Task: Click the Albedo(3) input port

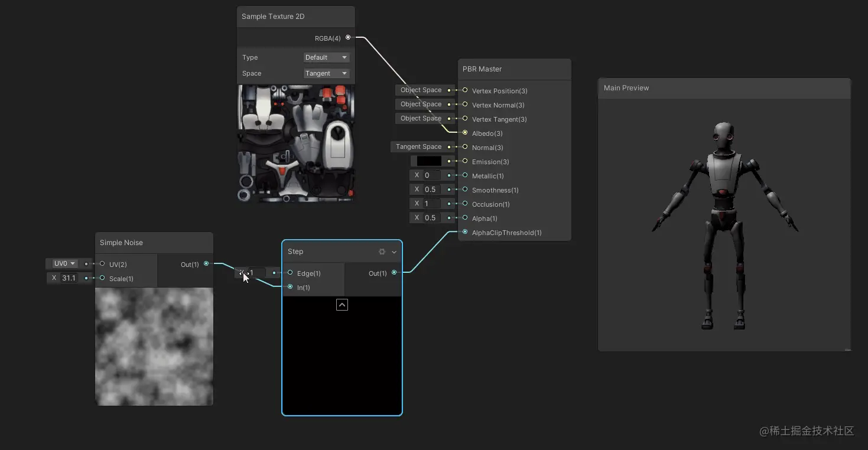Action: (465, 133)
